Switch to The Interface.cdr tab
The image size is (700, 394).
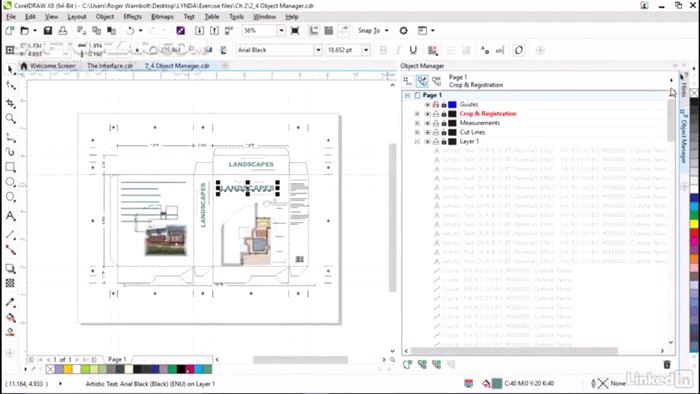click(x=110, y=66)
